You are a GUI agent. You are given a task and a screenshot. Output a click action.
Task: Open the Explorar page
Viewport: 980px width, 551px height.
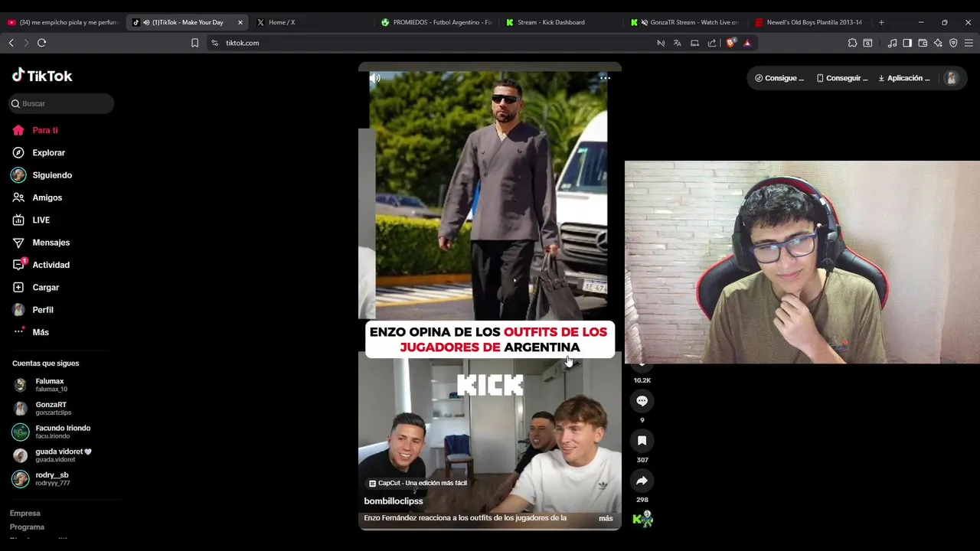(x=38, y=152)
